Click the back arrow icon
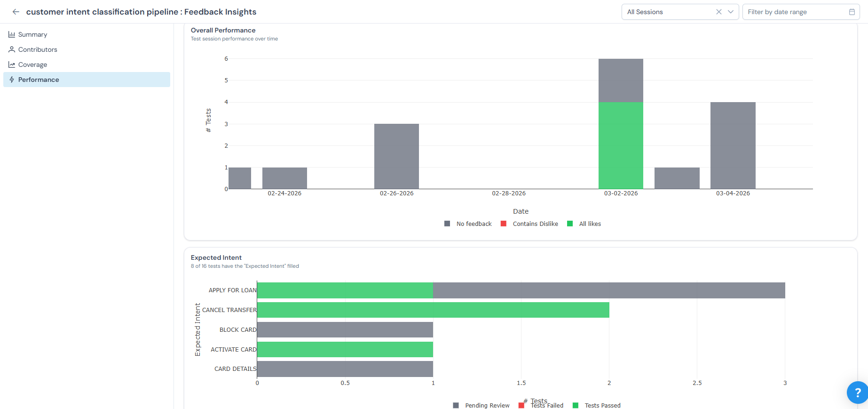Viewport: 868px width, 409px height. 16,12
